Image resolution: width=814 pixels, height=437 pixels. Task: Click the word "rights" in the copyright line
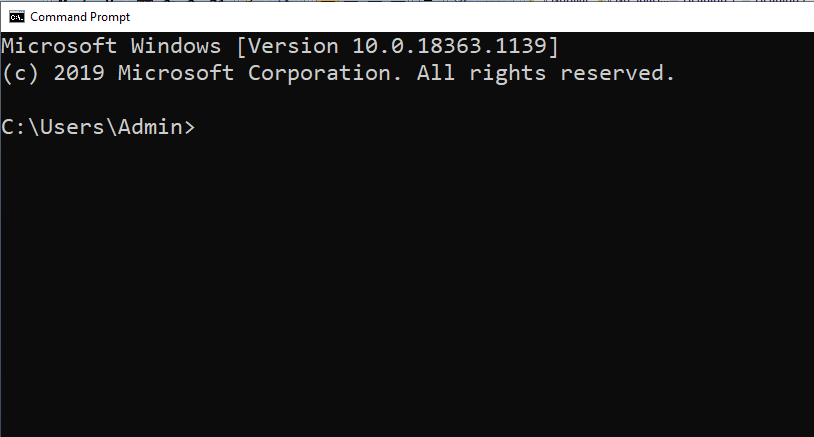point(507,74)
